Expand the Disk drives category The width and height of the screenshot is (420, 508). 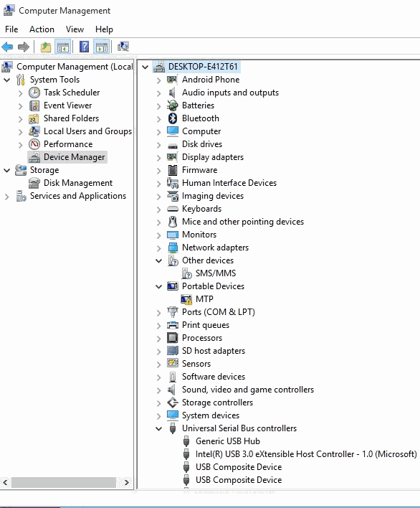point(158,144)
